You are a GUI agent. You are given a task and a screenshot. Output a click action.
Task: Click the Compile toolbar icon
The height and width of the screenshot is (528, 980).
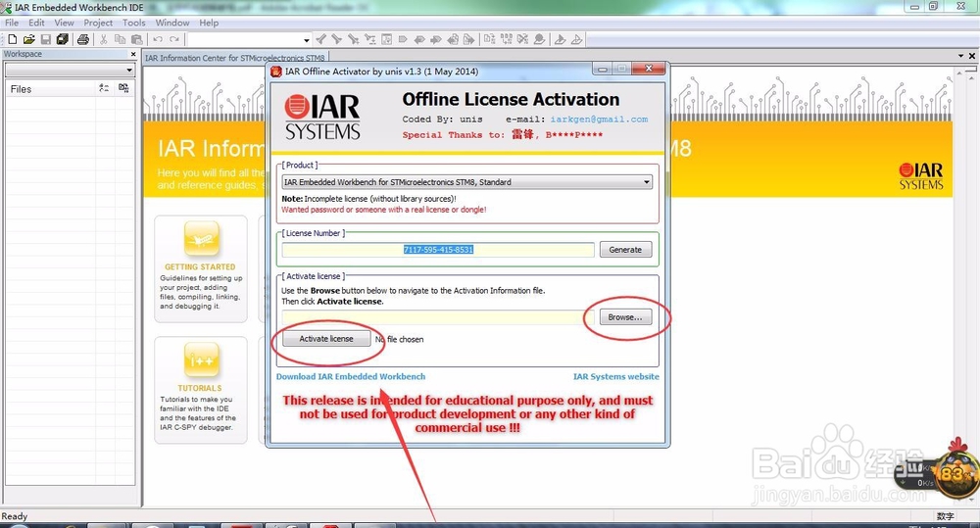pyautogui.click(x=489, y=39)
